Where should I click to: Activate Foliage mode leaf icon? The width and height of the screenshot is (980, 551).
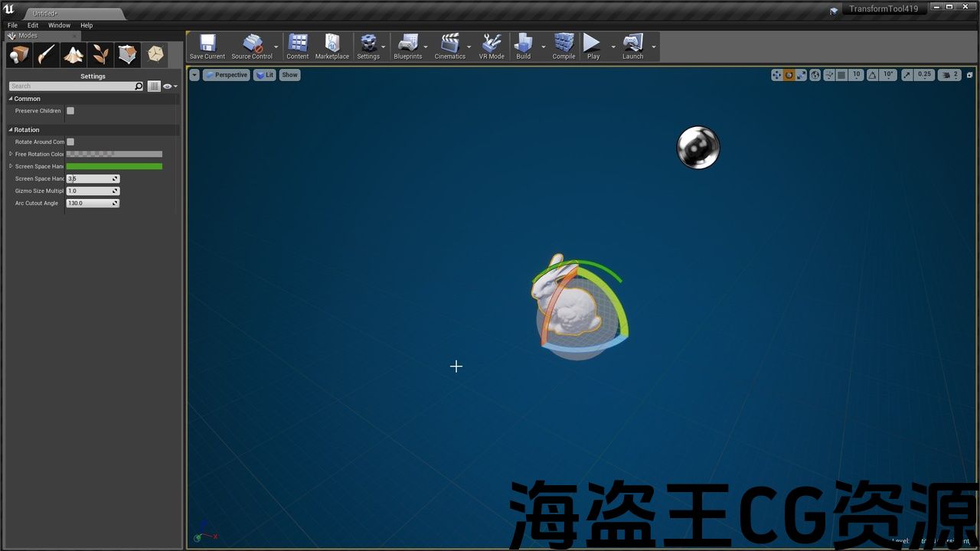[100, 54]
